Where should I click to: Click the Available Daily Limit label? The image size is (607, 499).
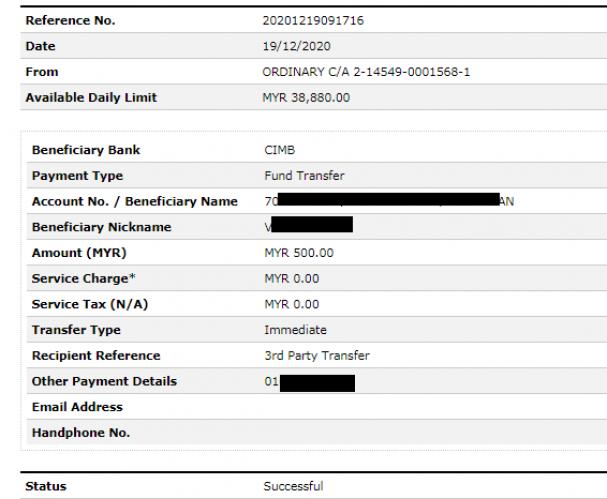point(91,98)
